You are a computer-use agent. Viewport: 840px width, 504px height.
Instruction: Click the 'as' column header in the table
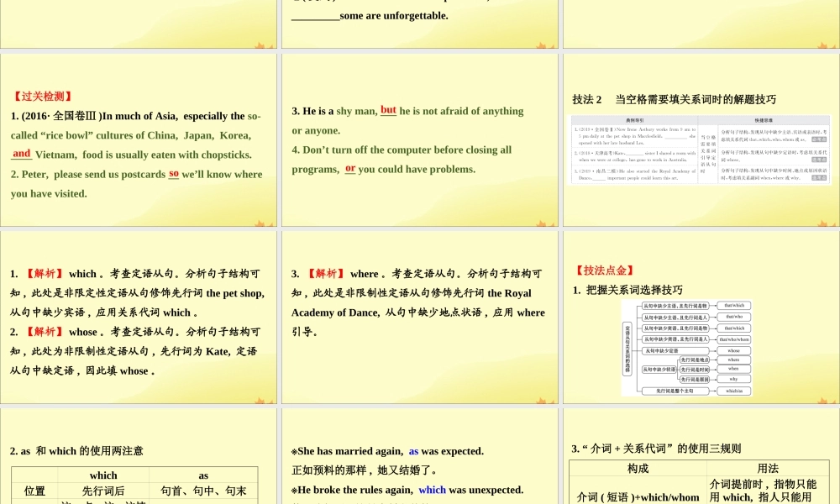pos(203,475)
